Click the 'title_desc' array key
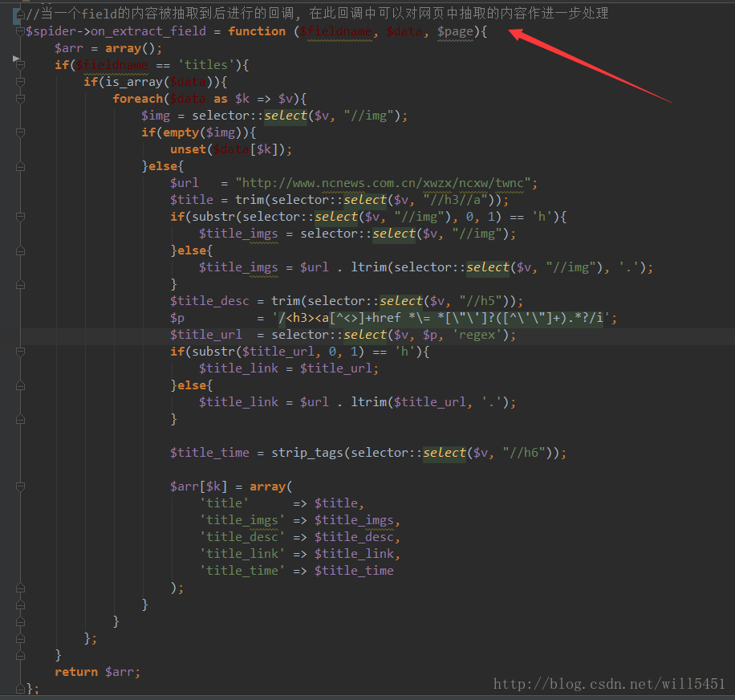 [x=242, y=537]
